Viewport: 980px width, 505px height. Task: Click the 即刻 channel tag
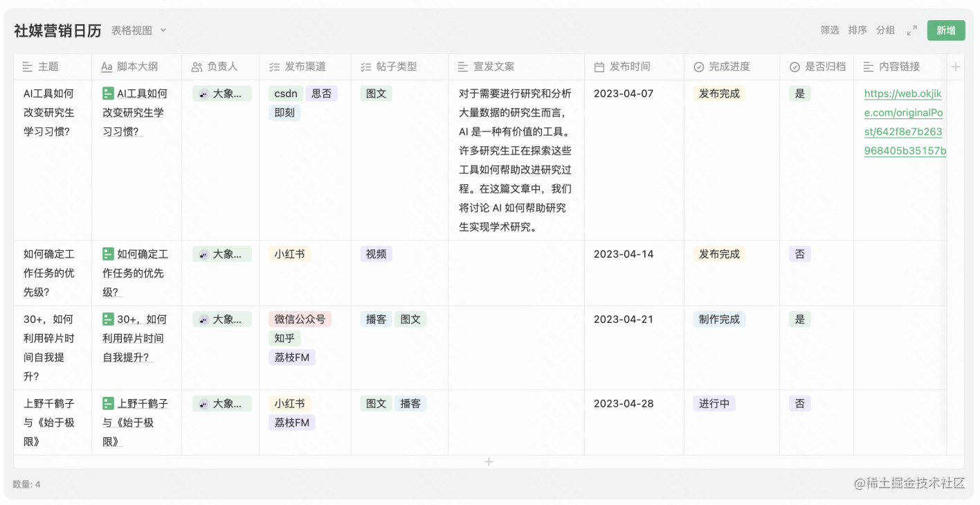pos(284,112)
